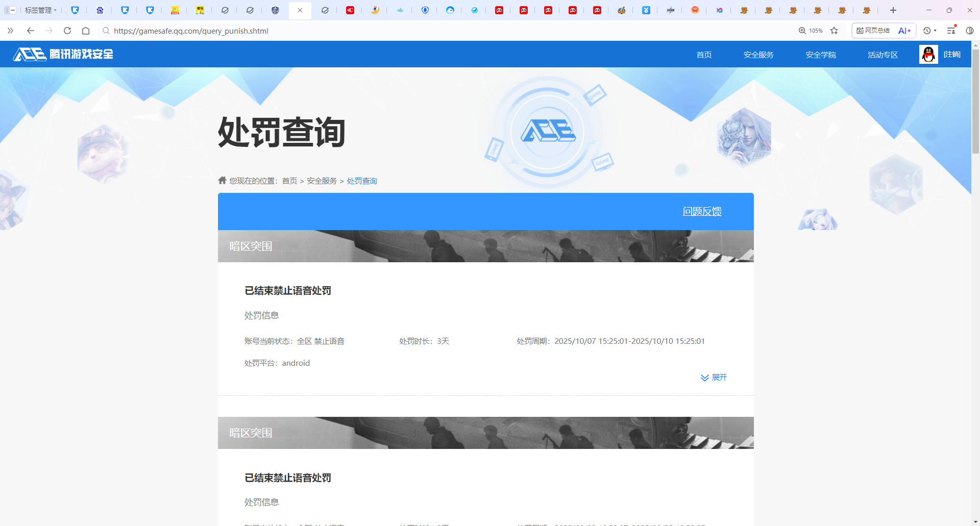Click the QQ penguin avatar

tap(928, 54)
